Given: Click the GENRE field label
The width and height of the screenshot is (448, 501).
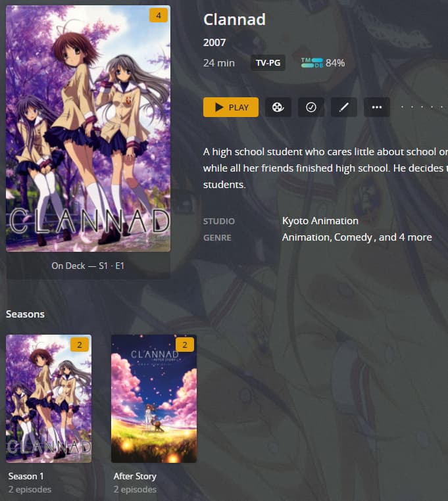Looking at the screenshot, I should (x=217, y=238).
